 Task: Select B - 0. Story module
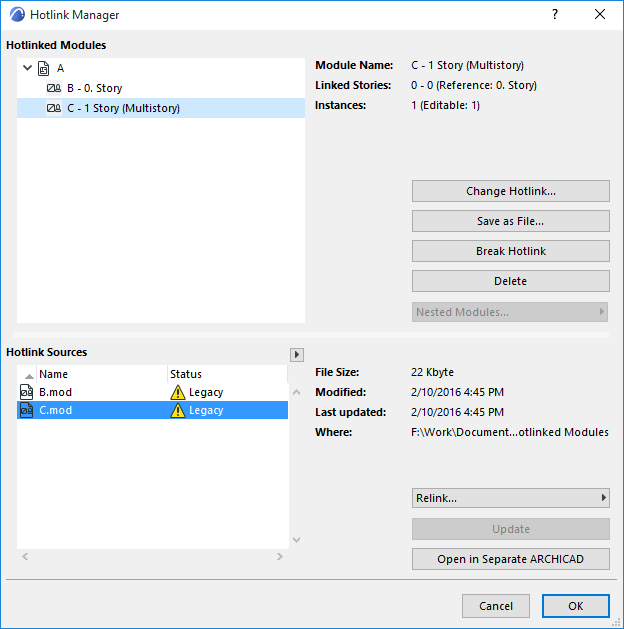click(x=95, y=88)
